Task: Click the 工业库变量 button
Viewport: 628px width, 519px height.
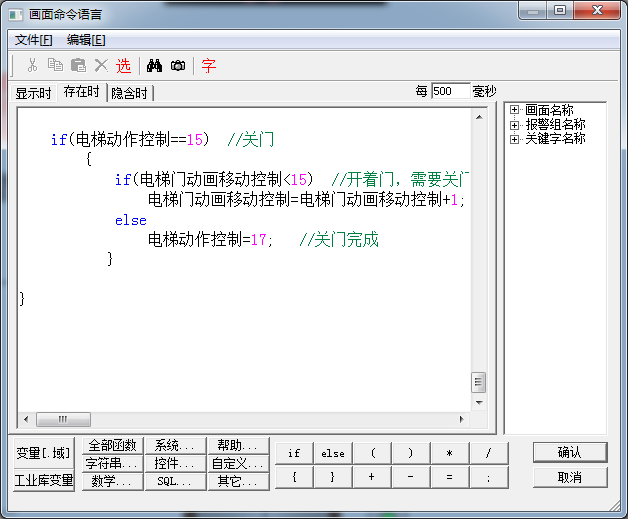Action: click(44, 480)
